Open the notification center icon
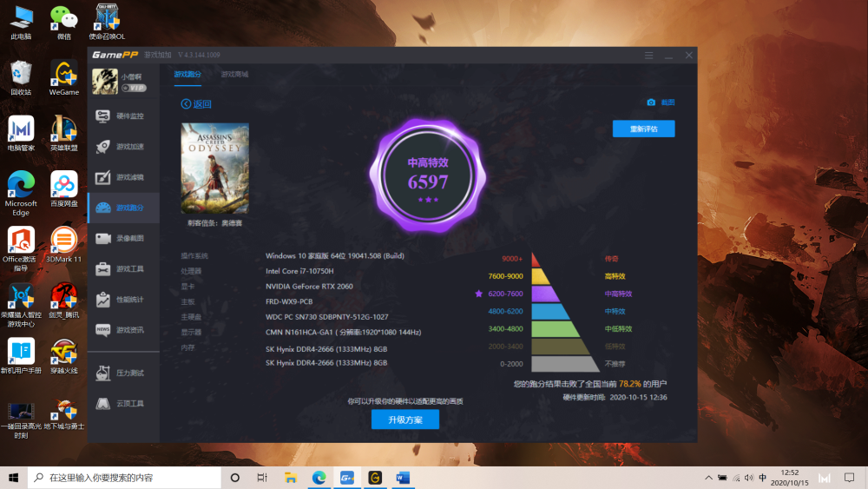Viewport: 868px width, 489px height. tap(849, 478)
